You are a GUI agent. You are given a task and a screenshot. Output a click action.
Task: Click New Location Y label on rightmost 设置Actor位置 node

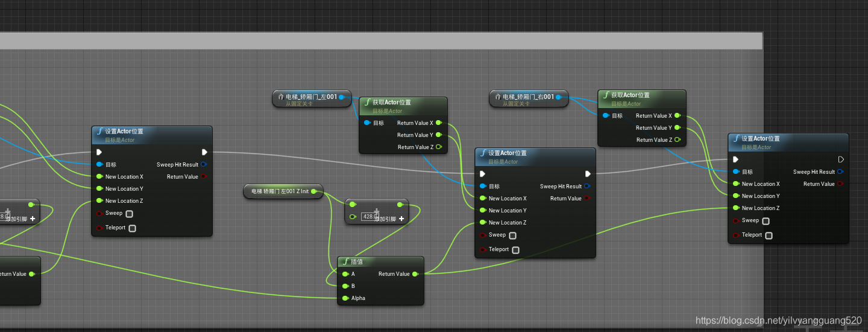(761, 196)
